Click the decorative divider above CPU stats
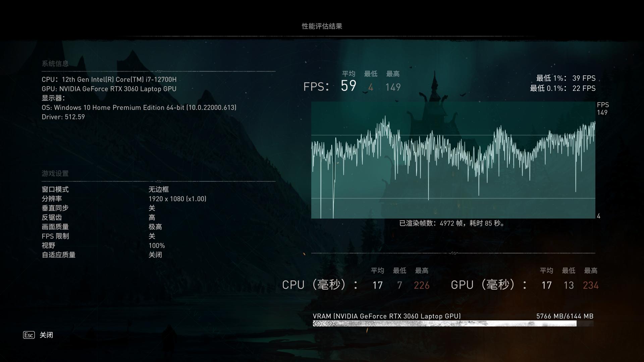Screen dimensions: 644x362 tap(453, 254)
